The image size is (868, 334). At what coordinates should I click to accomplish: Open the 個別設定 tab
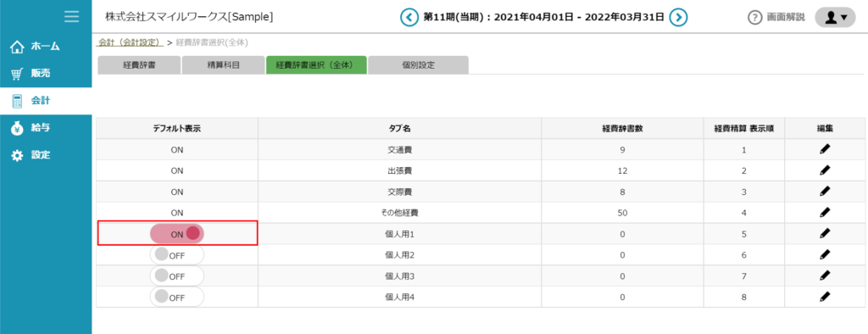419,64
